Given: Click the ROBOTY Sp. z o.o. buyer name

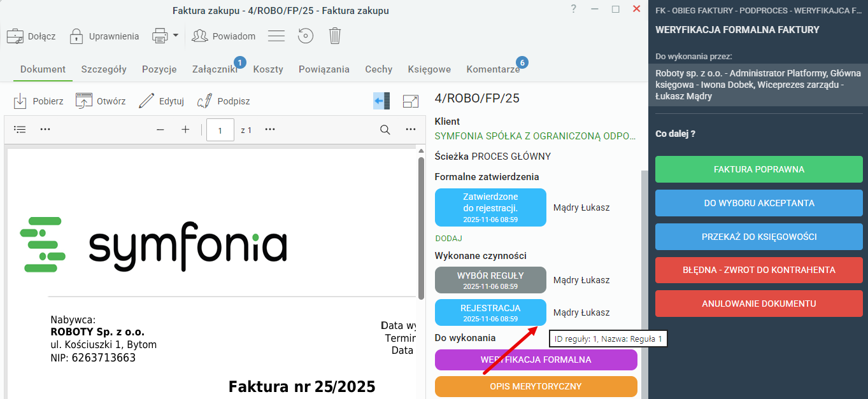Looking at the screenshot, I should click(x=97, y=332).
